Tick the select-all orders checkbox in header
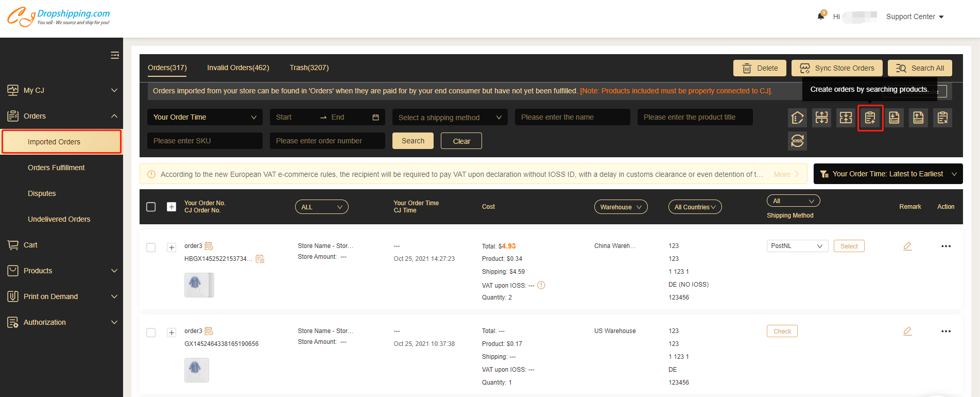This screenshot has width=980, height=397. pyautogui.click(x=151, y=207)
